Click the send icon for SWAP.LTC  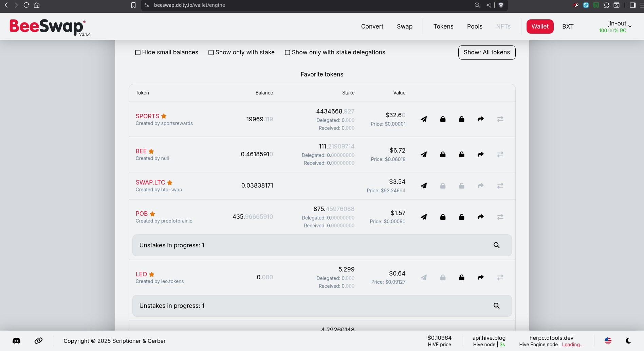tap(424, 186)
